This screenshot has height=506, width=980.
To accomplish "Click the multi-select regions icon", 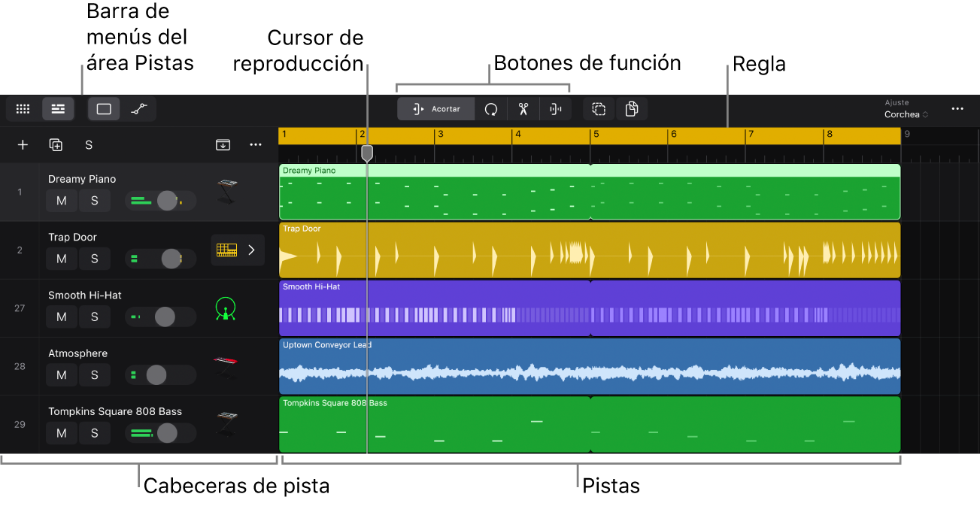I will coord(599,109).
